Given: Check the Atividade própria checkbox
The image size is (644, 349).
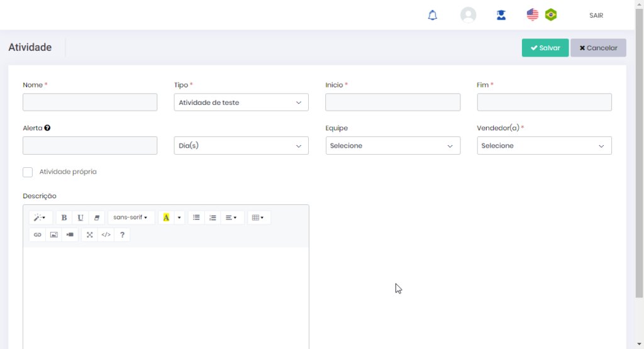Looking at the screenshot, I should [28, 172].
